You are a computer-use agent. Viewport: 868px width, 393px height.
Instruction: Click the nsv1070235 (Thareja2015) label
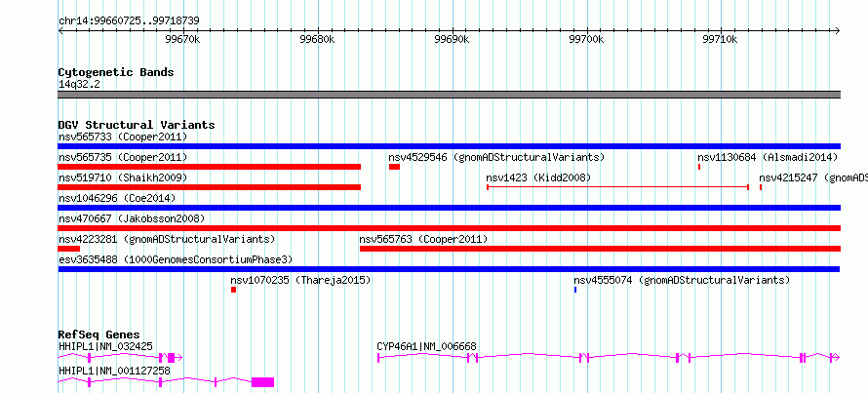point(300,280)
